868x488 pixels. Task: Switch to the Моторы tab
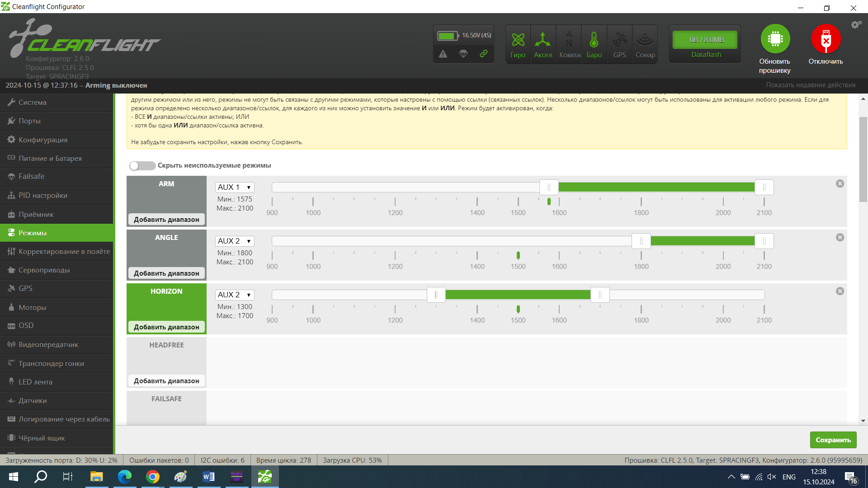click(32, 307)
